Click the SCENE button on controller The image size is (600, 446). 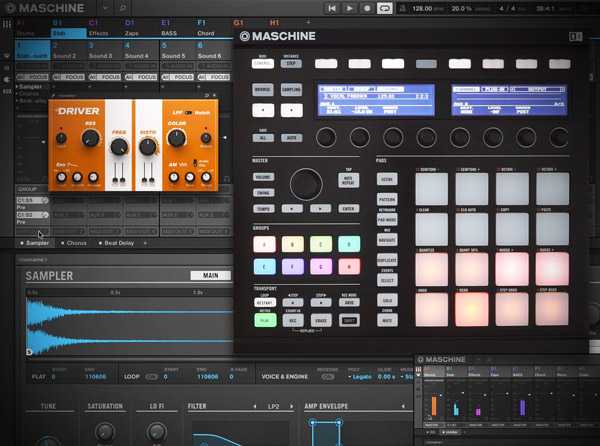pos(387,179)
